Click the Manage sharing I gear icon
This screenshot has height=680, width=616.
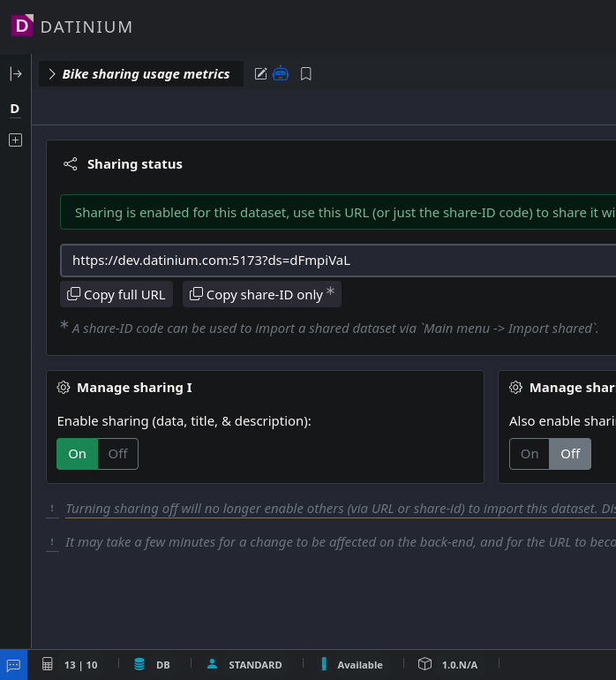point(64,388)
